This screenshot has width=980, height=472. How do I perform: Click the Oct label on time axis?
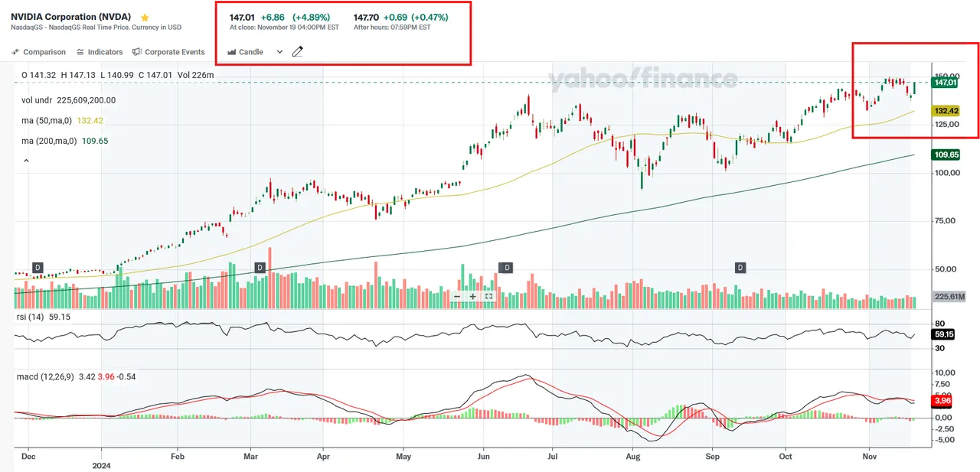pos(786,455)
